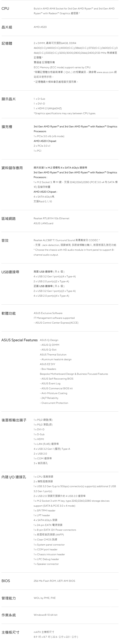This screenshot has width=120, height=644.
Task: Click the 後面板輸出端子 heading
Action: (14, 420)
